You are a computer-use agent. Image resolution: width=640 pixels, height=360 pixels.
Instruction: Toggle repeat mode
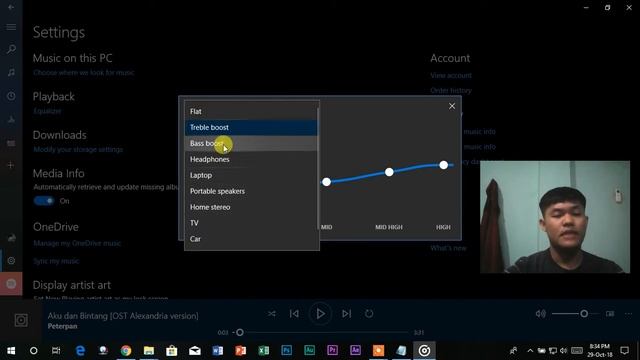(369, 313)
